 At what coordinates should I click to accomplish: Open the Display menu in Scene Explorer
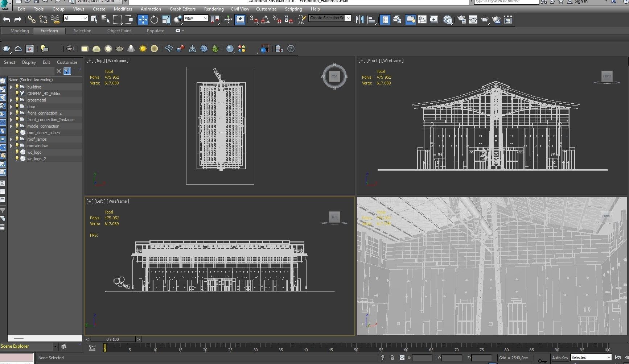[29, 62]
